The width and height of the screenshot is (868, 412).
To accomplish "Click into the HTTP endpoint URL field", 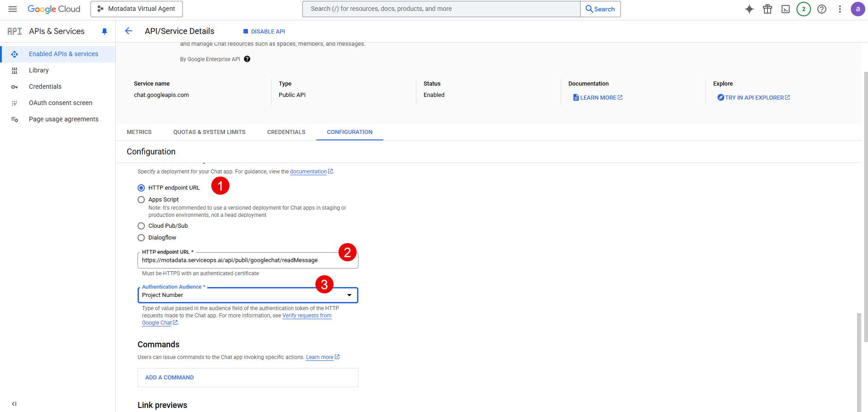I will click(240, 260).
